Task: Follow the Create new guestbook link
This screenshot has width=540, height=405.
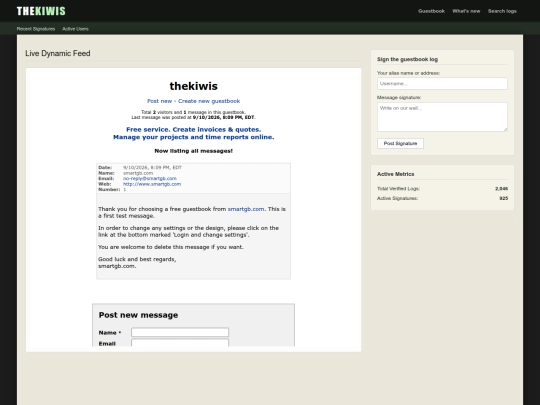Action: 209,101
